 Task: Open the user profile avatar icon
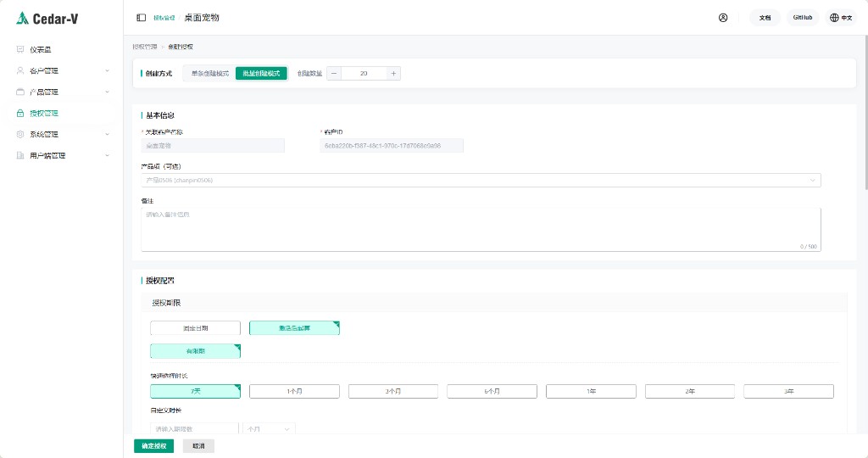(x=723, y=18)
